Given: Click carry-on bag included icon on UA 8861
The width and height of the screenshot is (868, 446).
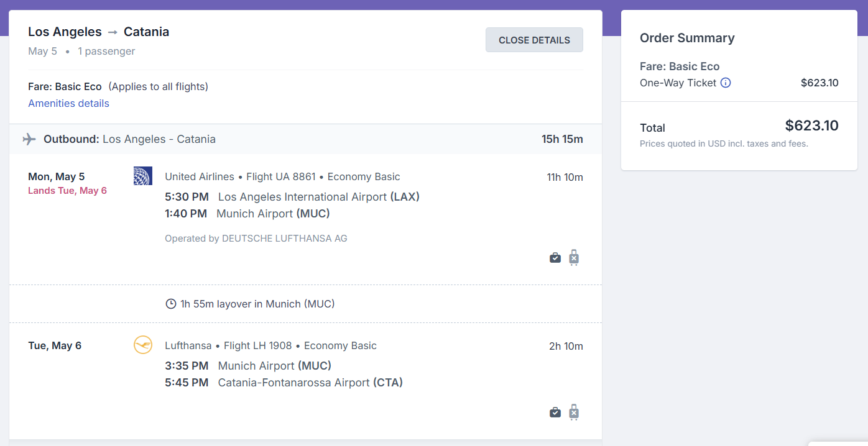Looking at the screenshot, I should click(x=555, y=258).
